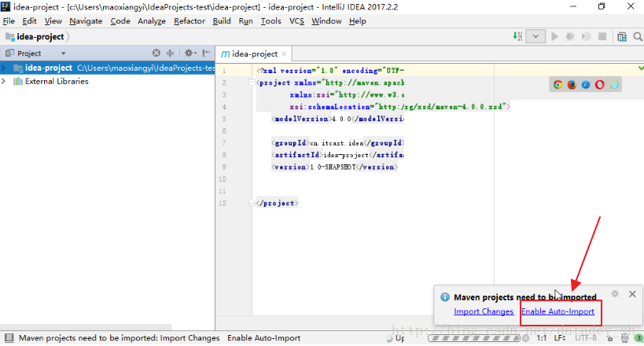Open the File menu
644x346 pixels.
[9, 21]
